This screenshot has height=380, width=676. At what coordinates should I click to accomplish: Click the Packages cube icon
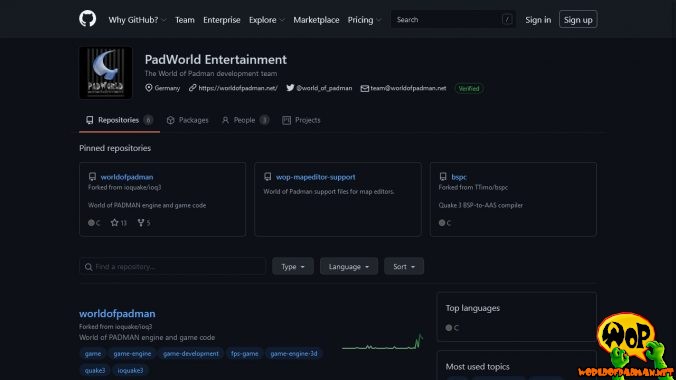171,120
